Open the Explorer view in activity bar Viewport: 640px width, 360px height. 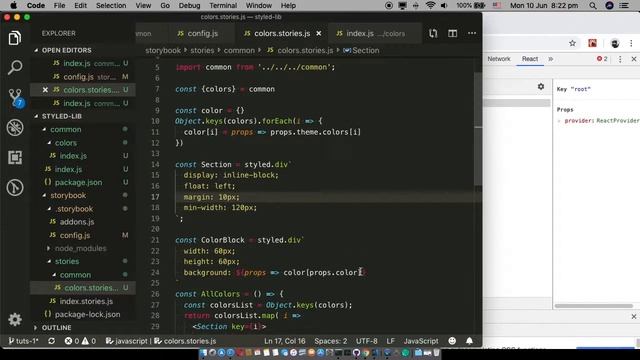click(15, 38)
